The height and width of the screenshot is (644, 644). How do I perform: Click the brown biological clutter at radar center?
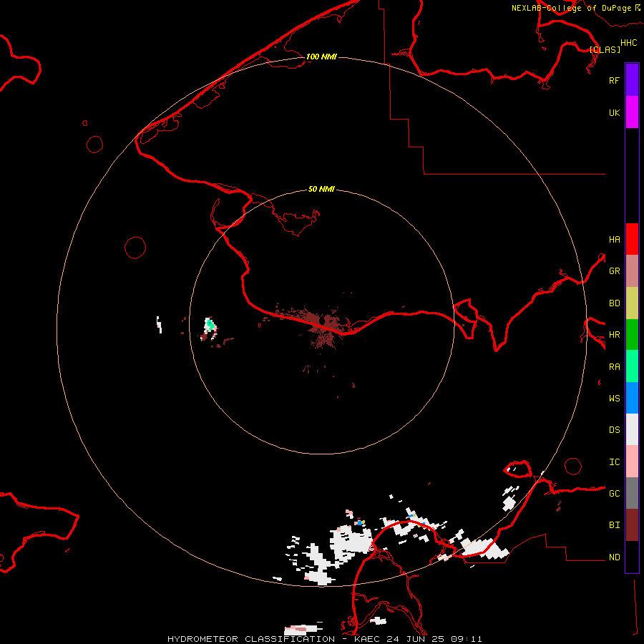[x=323, y=323]
